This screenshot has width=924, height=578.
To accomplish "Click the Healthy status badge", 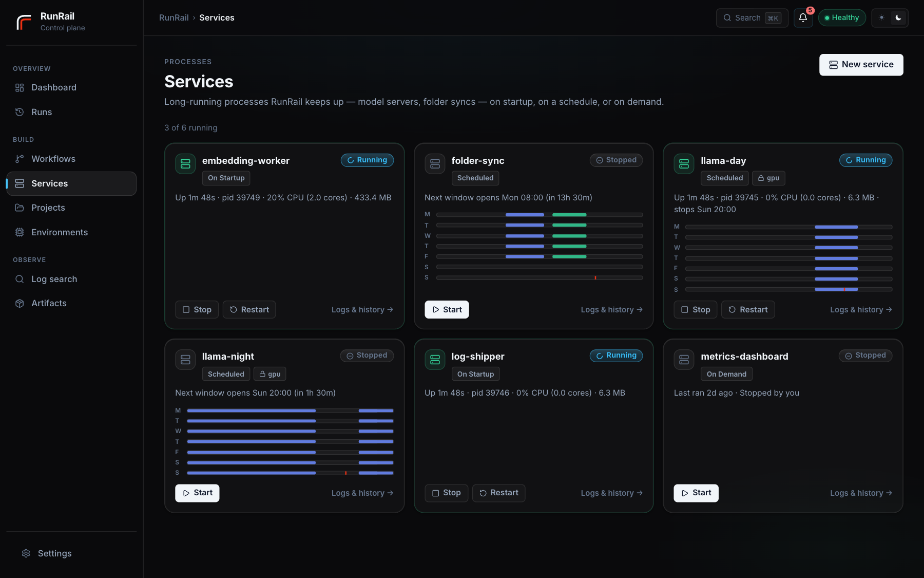I will (x=842, y=18).
